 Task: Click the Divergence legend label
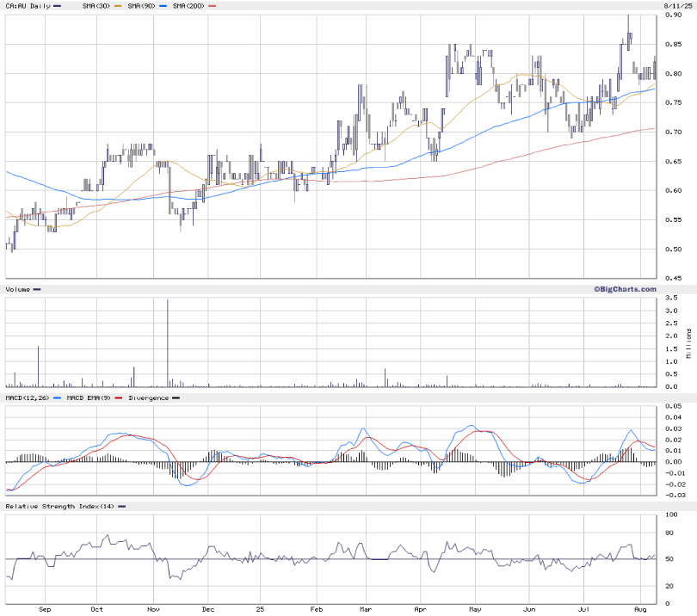click(149, 397)
